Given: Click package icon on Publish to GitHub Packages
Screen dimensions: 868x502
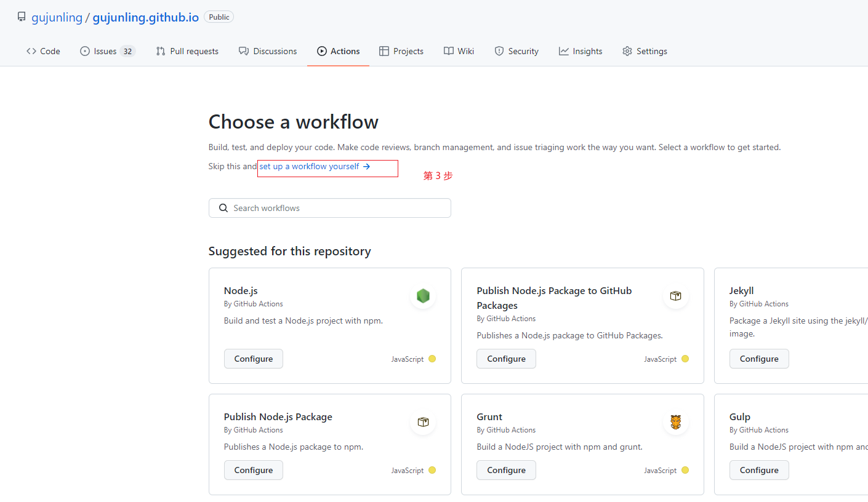Looking at the screenshot, I should click(x=675, y=296).
